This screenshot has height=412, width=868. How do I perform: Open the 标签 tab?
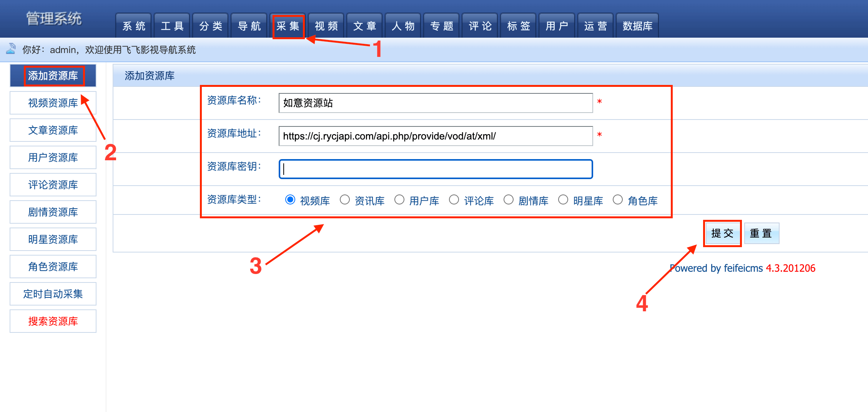coord(518,26)
